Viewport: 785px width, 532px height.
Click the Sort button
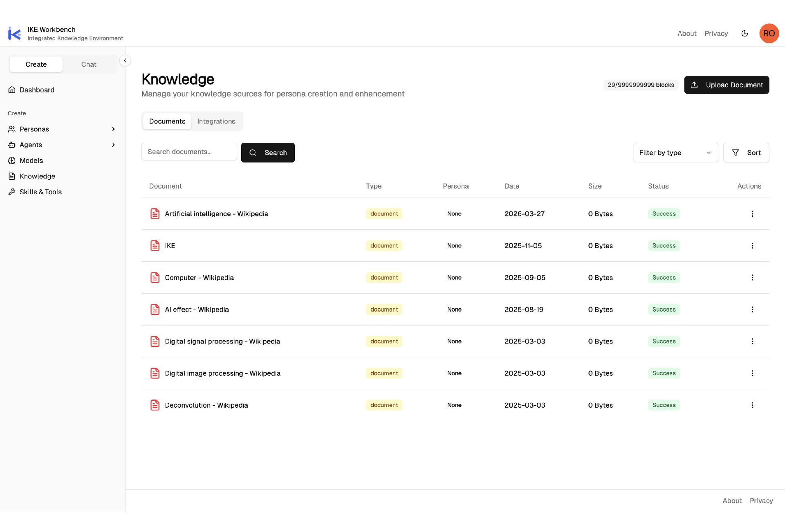click(x=746, y=153)
